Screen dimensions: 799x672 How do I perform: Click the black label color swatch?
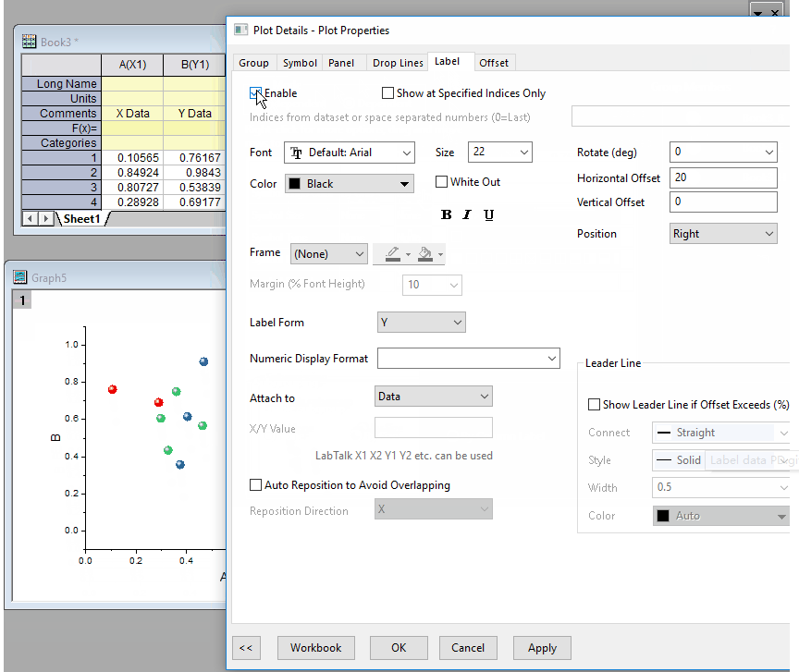pos(295,183)
